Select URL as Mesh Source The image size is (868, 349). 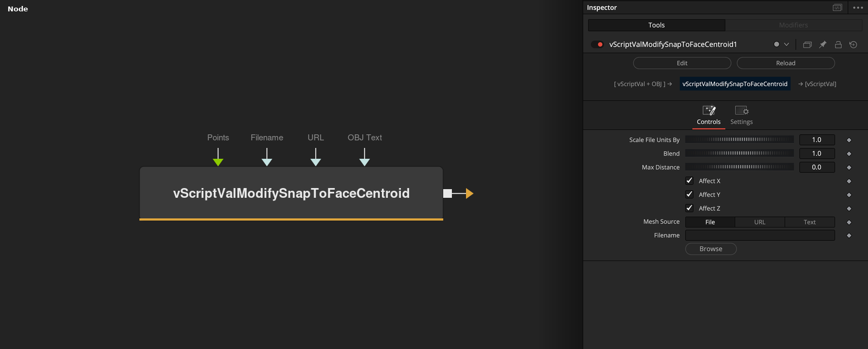pyautogui.click(x=759, y=222)
